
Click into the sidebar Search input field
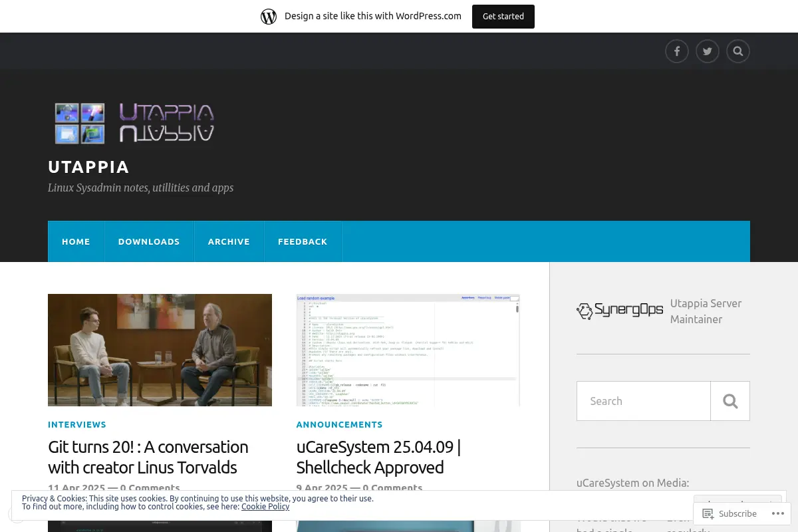click(644, 401)
